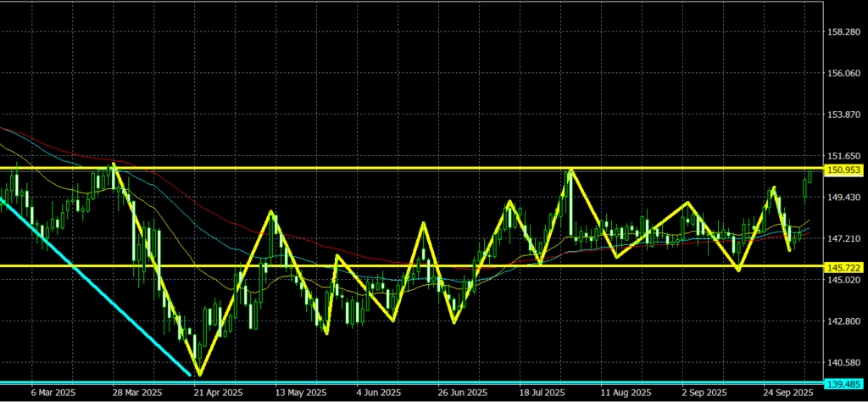Screen dimensions: 868x402
Task: Click the 142.800 price scale value
Action: click(x=843, y=321)
